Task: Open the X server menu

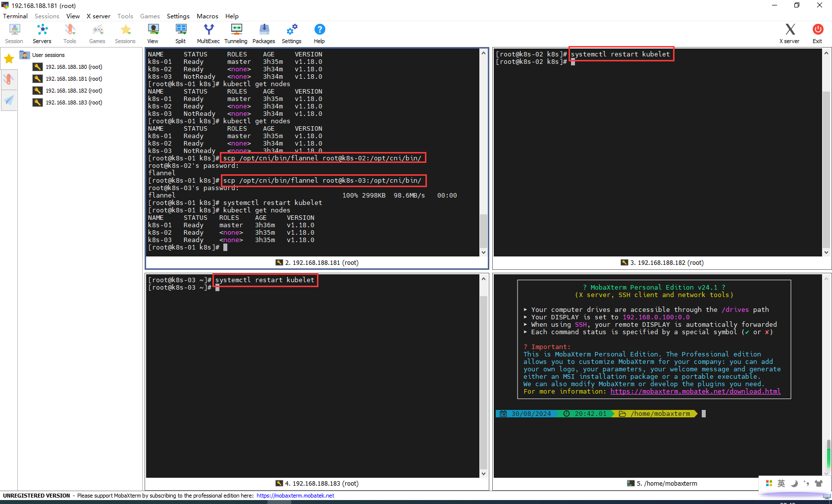Action: pyautogui.click(x=99, y=16)
